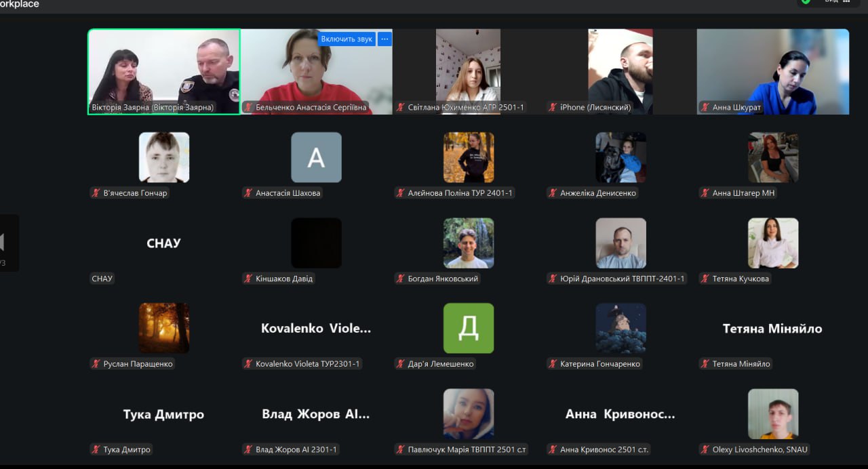Click muted mic icon beside Тука Дмитро
Screen dimensions: 868x469
point(96,449)
